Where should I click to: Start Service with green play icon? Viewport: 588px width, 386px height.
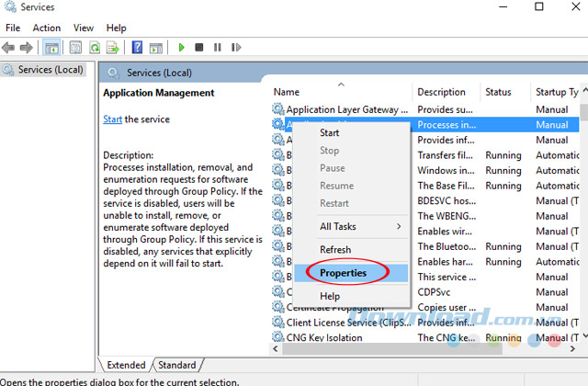click(182, 47)
